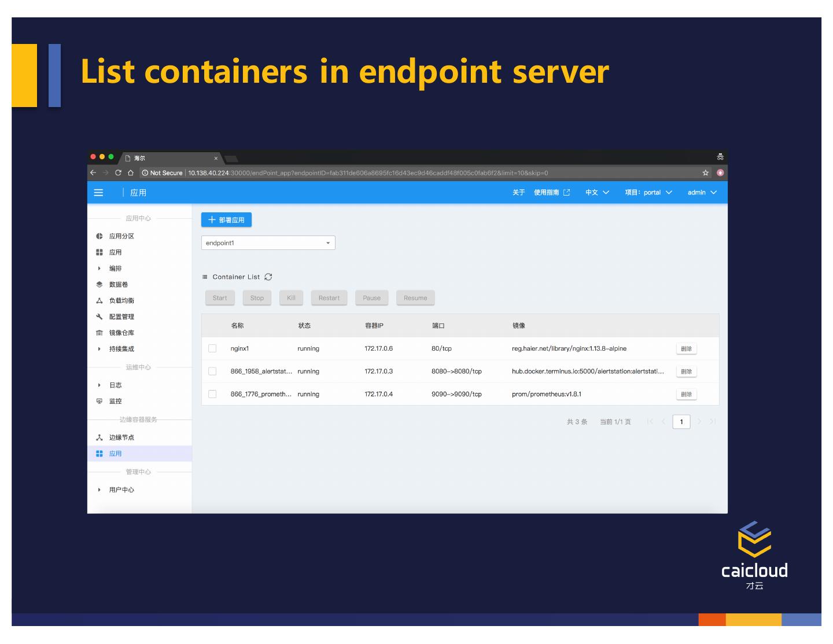Image resolution: width=833 pixels, height=644 pixels.
Task: Open the 使用指南 guide link
Action: point(546,193)
